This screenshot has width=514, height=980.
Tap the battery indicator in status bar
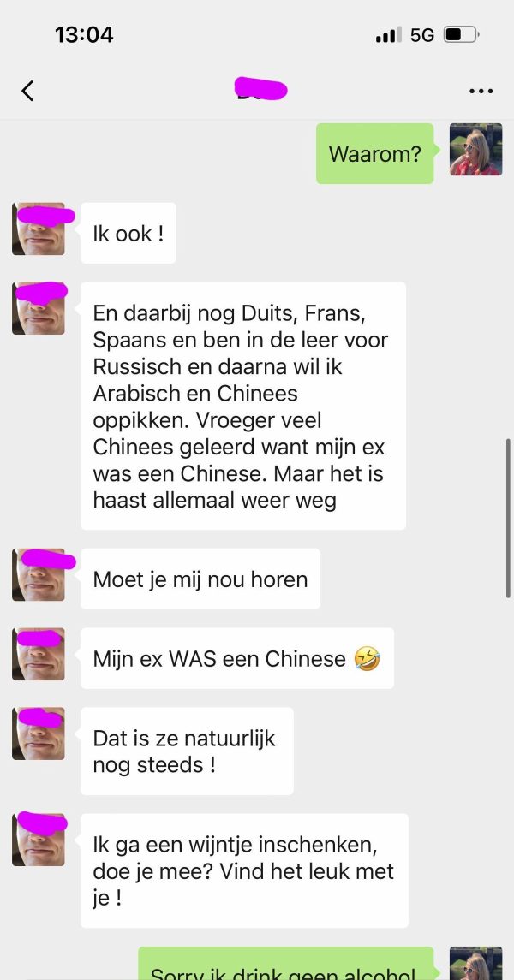click(462, 35)
